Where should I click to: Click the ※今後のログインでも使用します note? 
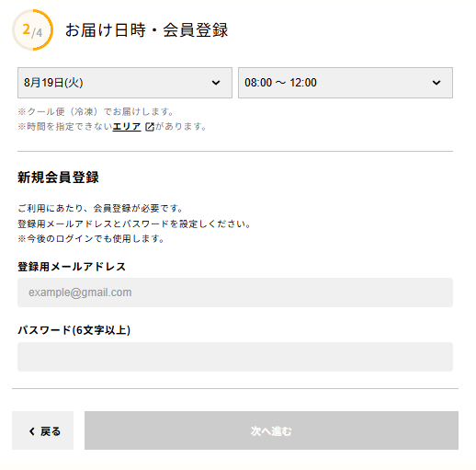point(91,239)
